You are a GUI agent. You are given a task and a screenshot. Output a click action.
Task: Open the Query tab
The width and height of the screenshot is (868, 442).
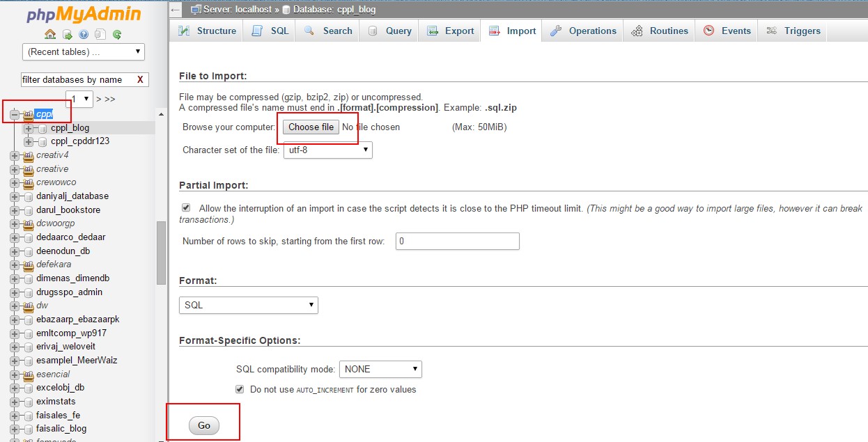click(x=390, y=31)
